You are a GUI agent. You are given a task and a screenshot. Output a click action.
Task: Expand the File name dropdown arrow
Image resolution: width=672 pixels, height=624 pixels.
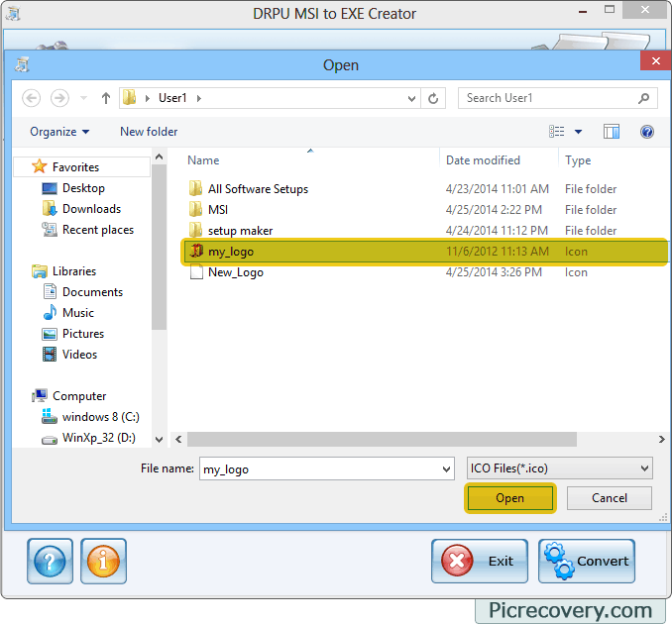[x=446, y=468]
